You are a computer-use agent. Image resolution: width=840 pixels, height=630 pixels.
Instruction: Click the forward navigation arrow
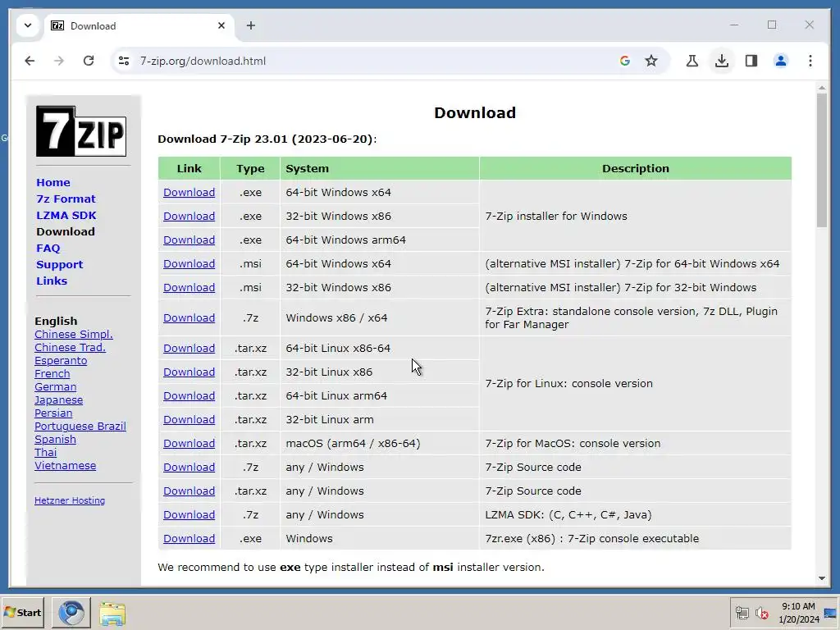pos(59,61)
